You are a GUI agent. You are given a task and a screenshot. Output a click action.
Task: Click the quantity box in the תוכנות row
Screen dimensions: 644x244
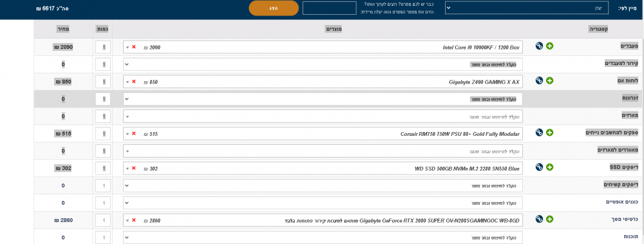(102, 238)
